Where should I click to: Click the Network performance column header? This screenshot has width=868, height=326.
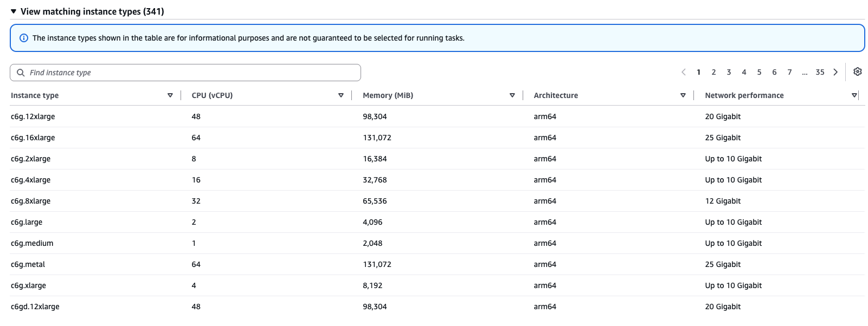pyautogui.click(x=744, y=95)
